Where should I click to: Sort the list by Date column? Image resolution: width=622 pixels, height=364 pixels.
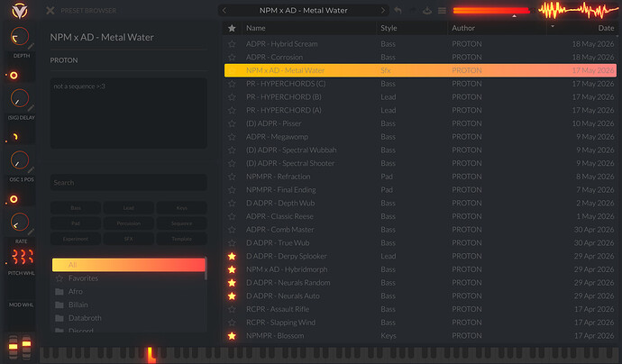(606, 28)
